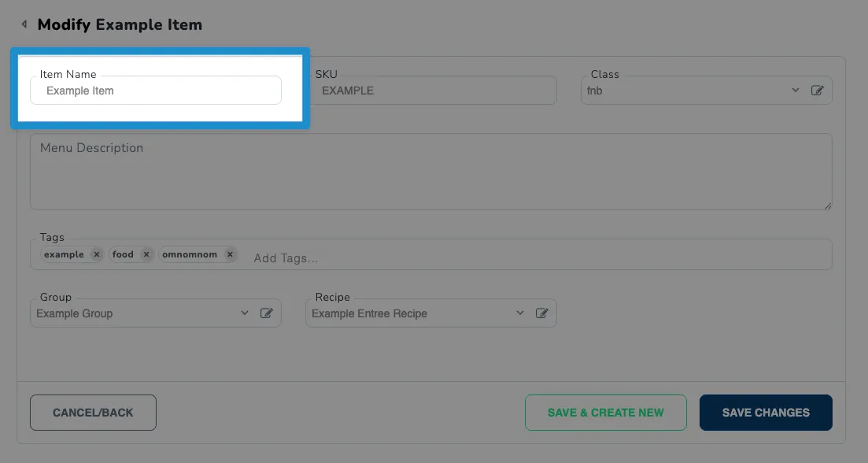The width and height of the screenshot is (868, 463).
Task: Focus the Item Name field
Action: [x=156, y=91]
